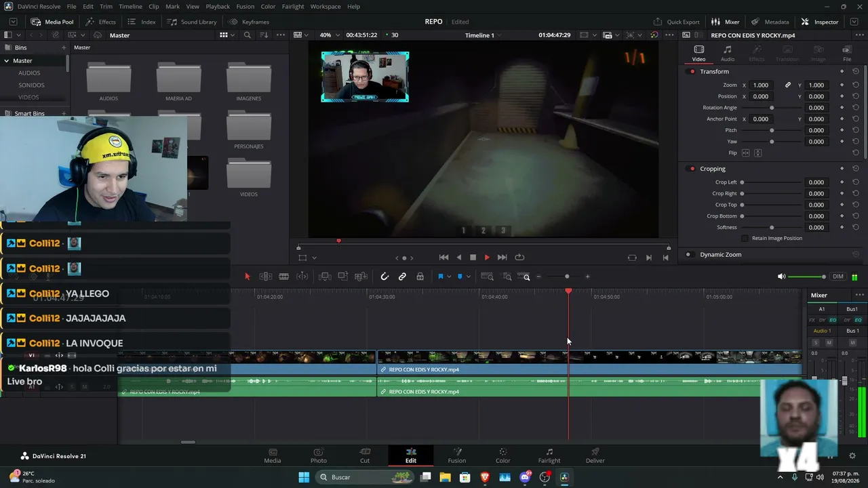868x488 pixels.
Task: Open the Effects panel
Action: 101,22
